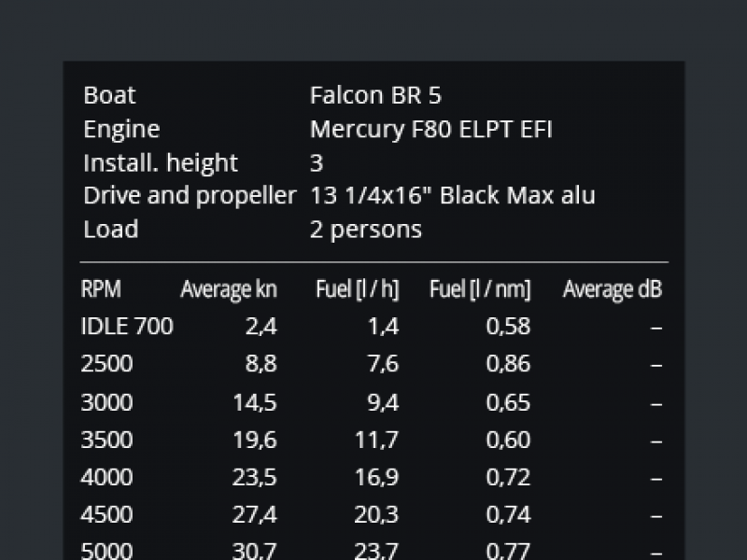Click the 16,9 fuel per hour value
The width and height of the screenshot is (747, 560).
click(377, 477)
